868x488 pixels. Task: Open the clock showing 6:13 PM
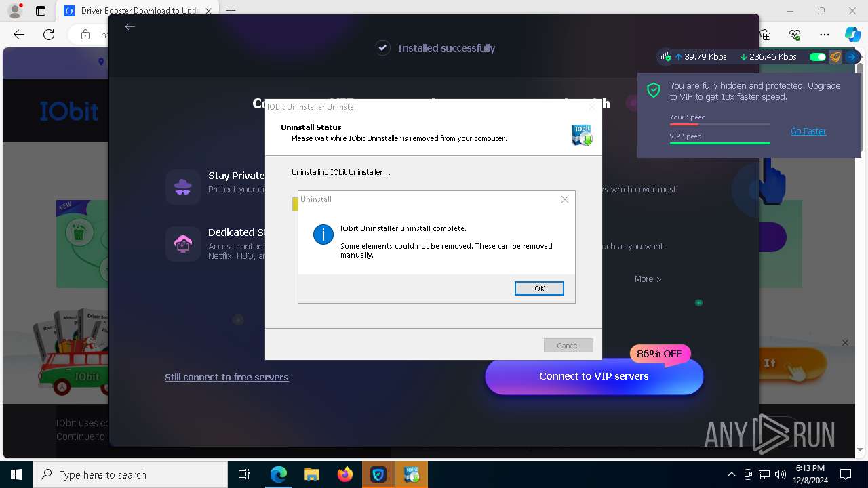(x=810, y=474)
